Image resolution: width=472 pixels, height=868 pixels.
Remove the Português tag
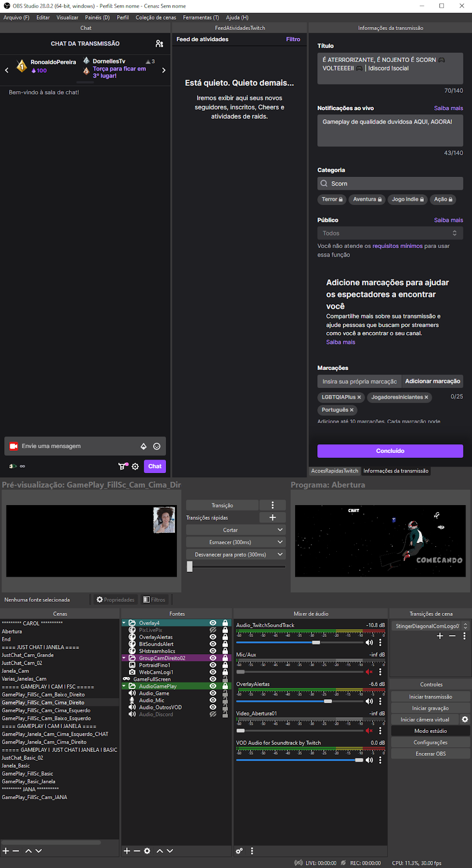click(x=352, y=410)
